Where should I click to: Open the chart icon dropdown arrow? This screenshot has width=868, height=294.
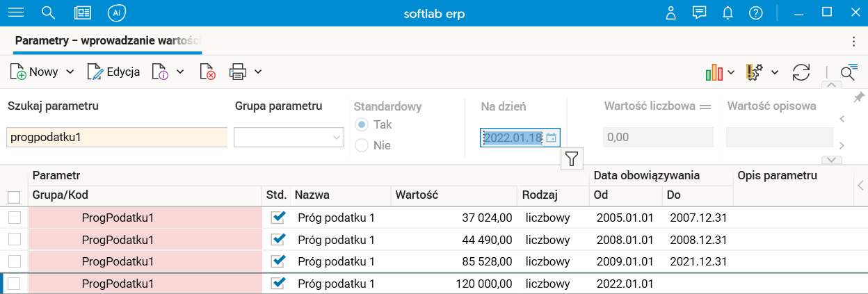(x=731, y=72)
